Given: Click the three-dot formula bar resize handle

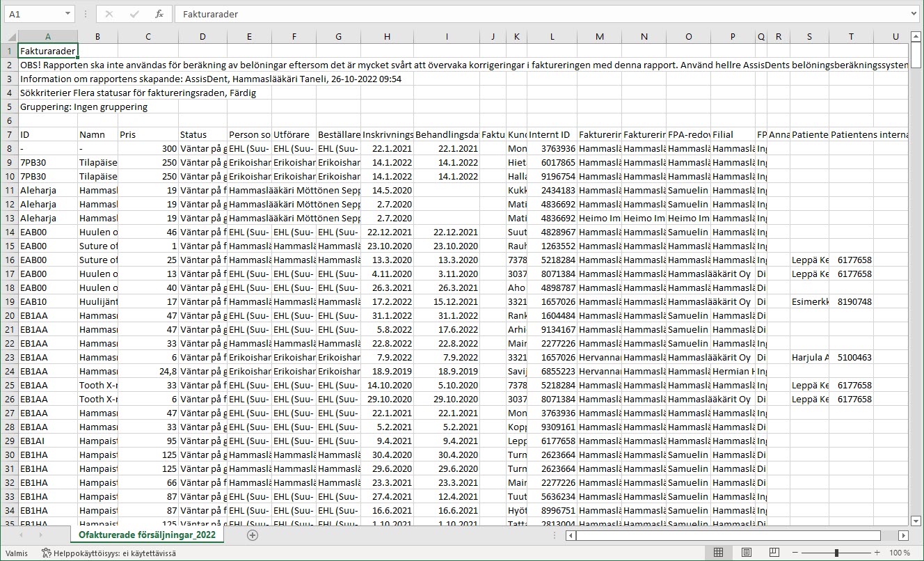Looking at the screenshot, I should coord(86,14).
